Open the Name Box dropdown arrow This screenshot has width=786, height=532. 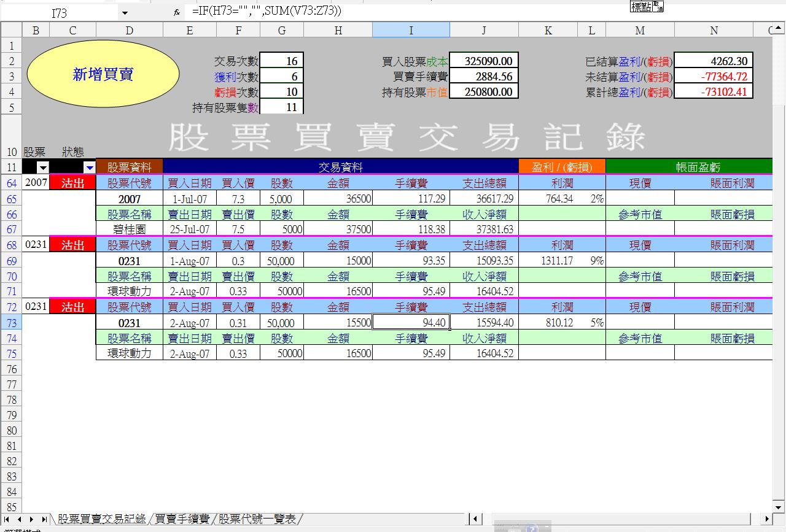pyautogui.click(x=125, y=12)
